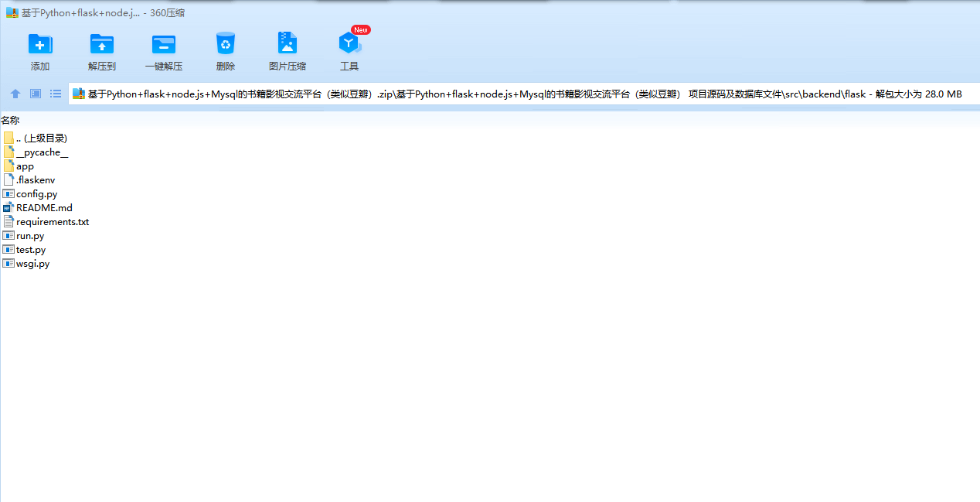This screenshot has width=980, height=502.
Task: Click the archive path address field
Action: pyautogui.click(x=524, y=94)
